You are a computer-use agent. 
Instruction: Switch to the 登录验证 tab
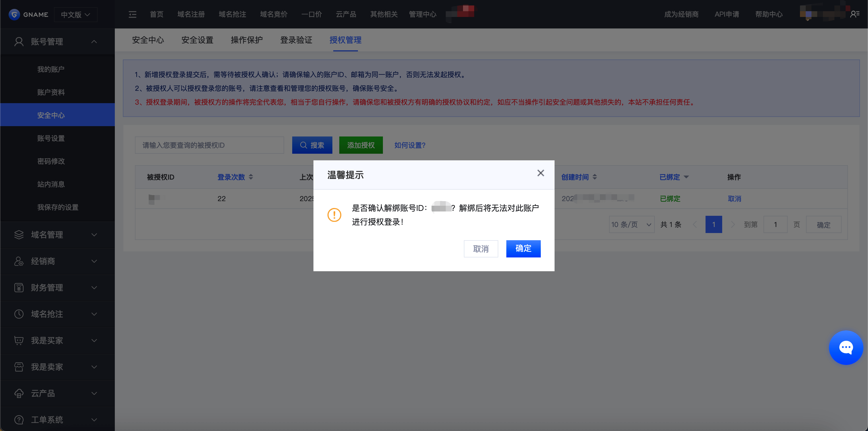tap(296, 40)
